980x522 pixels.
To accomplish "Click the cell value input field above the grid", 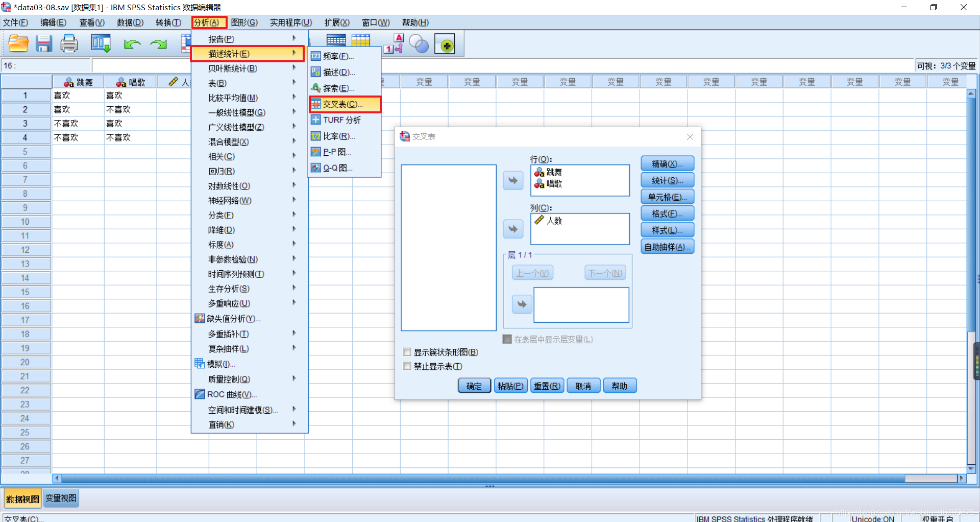I will pyautogui.click(x=503, y=65).
